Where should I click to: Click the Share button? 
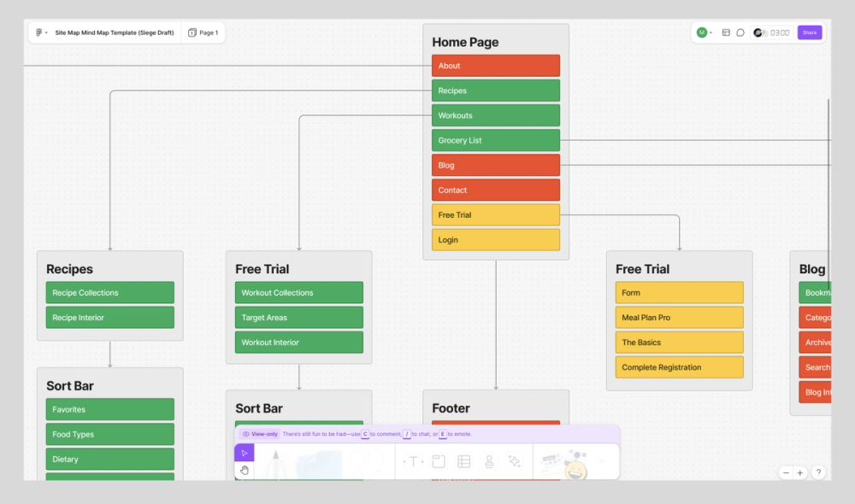[x=810, y=32]
